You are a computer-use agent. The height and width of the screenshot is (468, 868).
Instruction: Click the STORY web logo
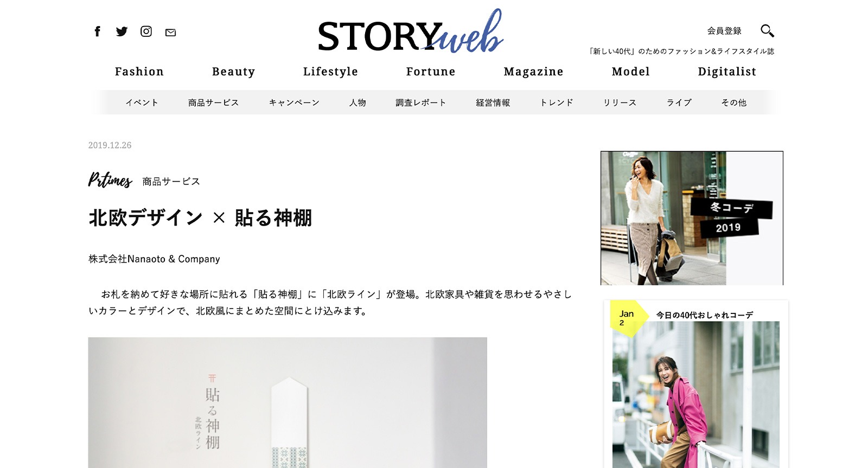pos(411,31)
